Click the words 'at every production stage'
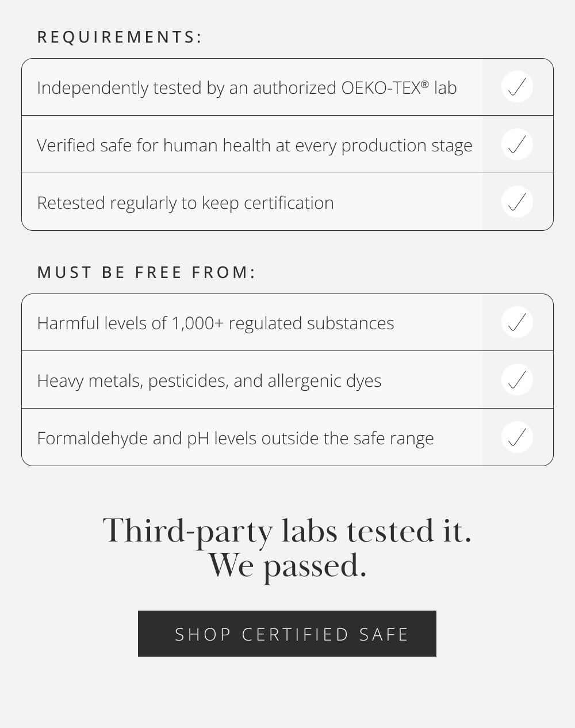The height and width of the screenshot is (728, 575). coord(374,146)
